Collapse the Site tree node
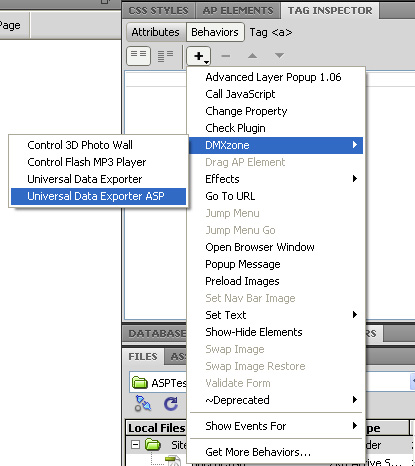This screenshot has height=466, width=415. (135, 445)
